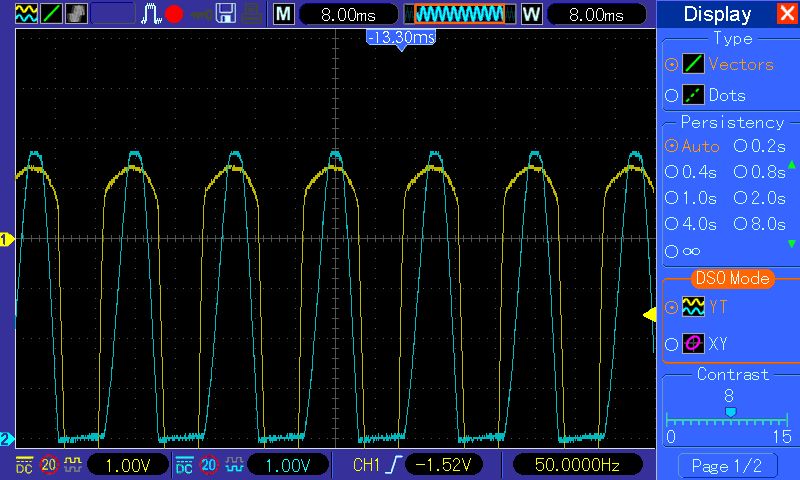This screenshot has width=800, height=480.
Task: Select Dots display type radio button
Action: click(671, 95)
